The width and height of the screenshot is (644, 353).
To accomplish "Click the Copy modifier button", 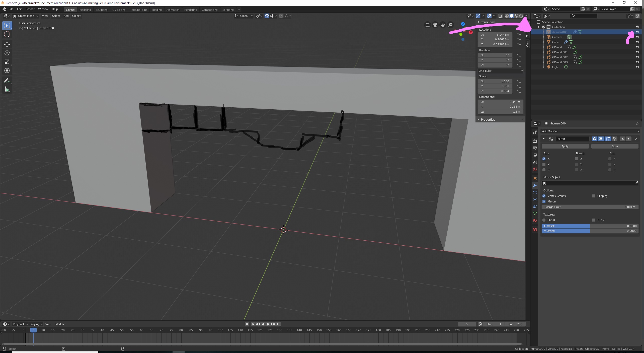I will (x=614, y=146).
